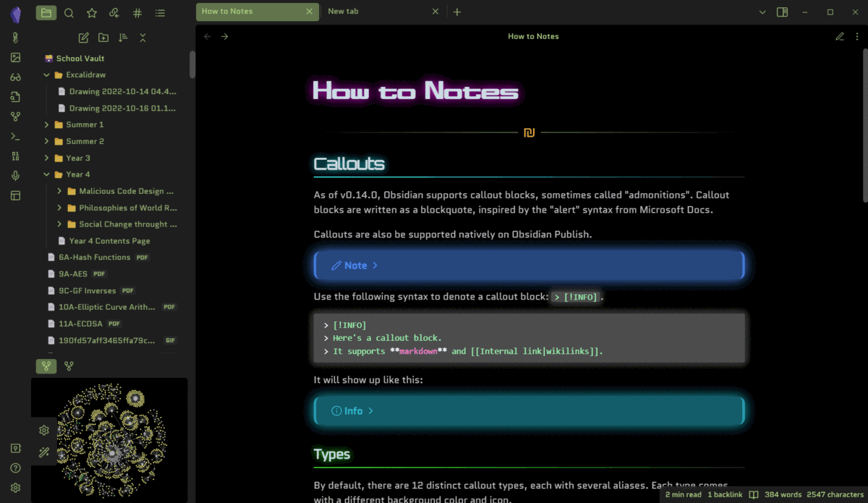Open the terminal icon in the left ribbon
868x503 pixels.
coord(15,136)
